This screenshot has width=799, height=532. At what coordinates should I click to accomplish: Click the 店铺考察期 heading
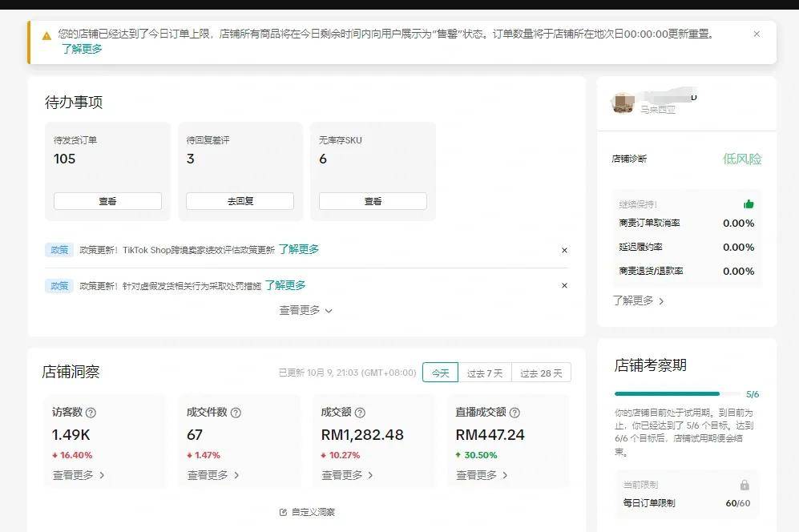pyautogui.click(x=650, y=365)
